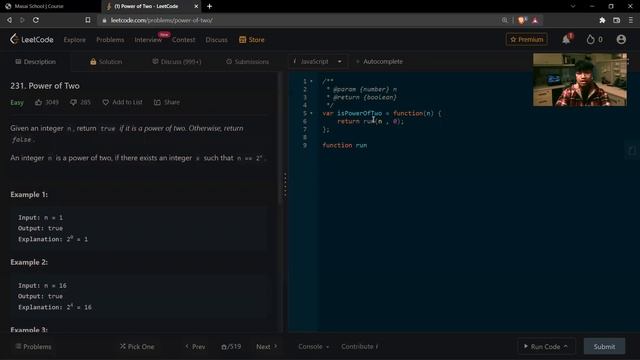Click the Premium button
This screenshot has width=640, height=360.
[x=527, y=39]
